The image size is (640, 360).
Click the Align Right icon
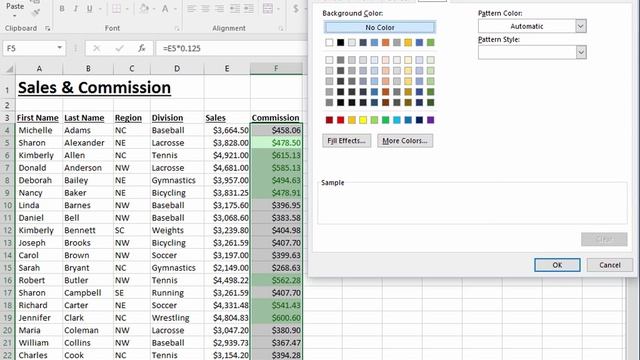[x=220, y=9]
